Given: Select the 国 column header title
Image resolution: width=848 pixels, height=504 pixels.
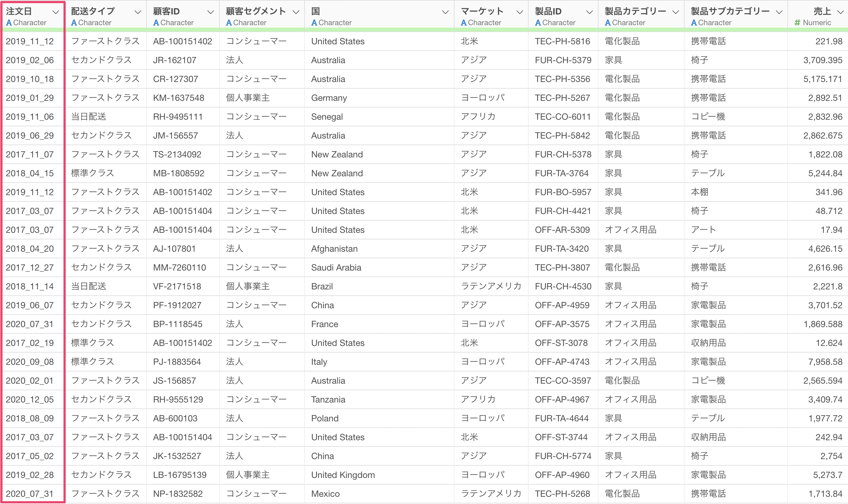Looking at the screenshot, I should click(316, 12).
